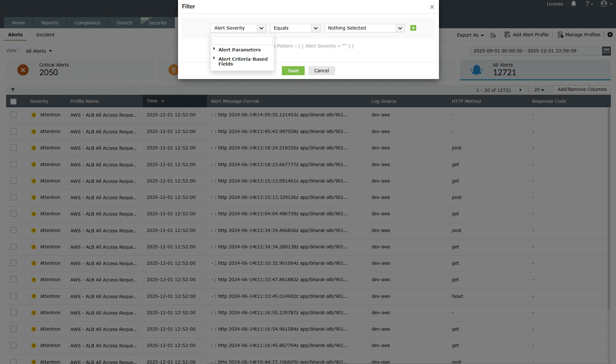The height and width of the screenshot is (364, 616).
Task: Open the Nothing Selected values dropdown
Action: (400, 28)
